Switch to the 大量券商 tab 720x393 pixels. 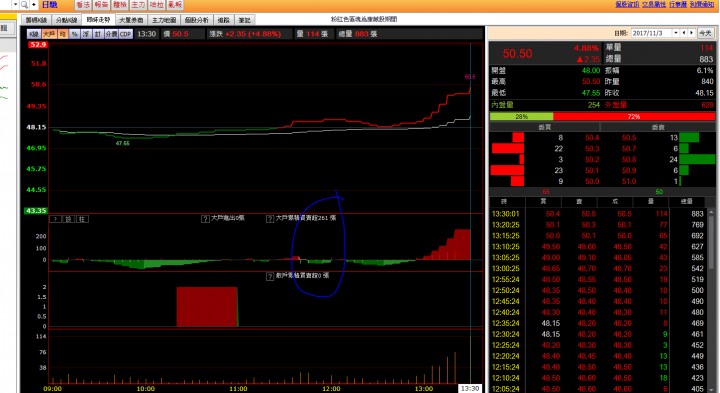point(131,20)
